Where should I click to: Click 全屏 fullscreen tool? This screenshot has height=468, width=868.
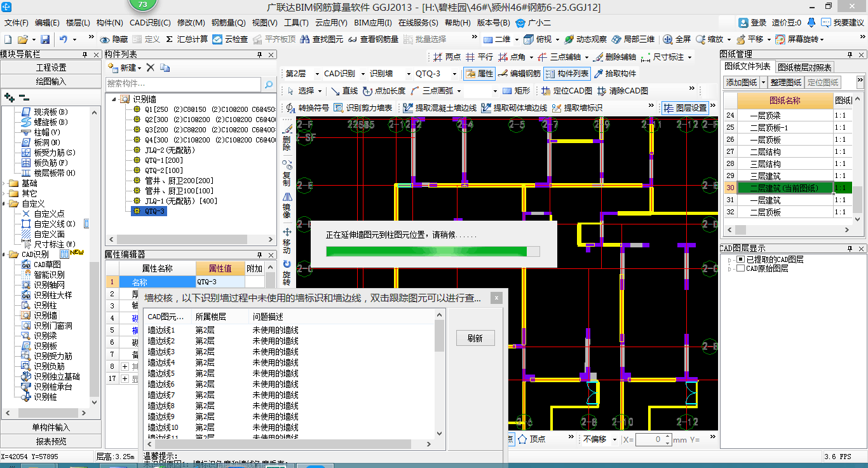677,39
